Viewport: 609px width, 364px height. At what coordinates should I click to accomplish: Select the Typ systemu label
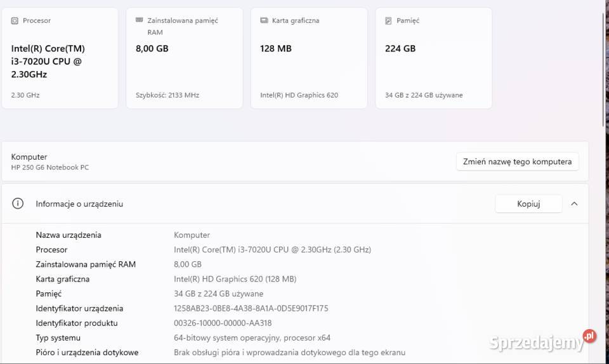pyautogui.click(x=58, y=337)
